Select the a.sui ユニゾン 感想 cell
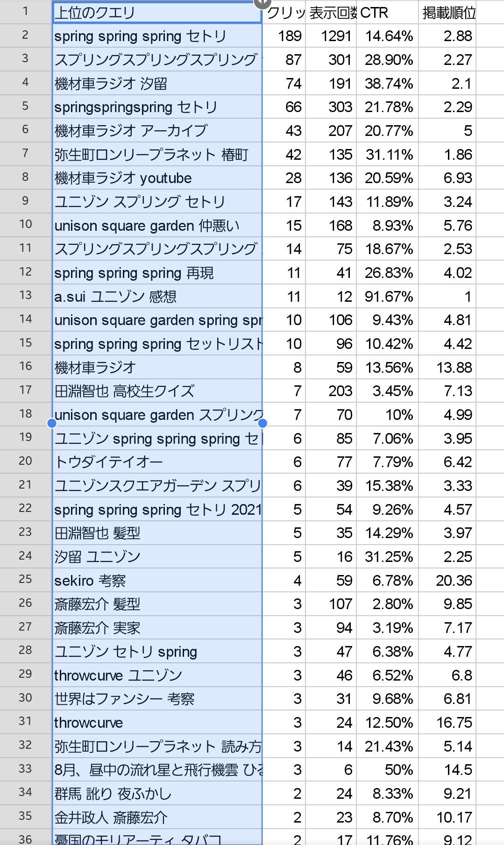 (x=157, y=296)
